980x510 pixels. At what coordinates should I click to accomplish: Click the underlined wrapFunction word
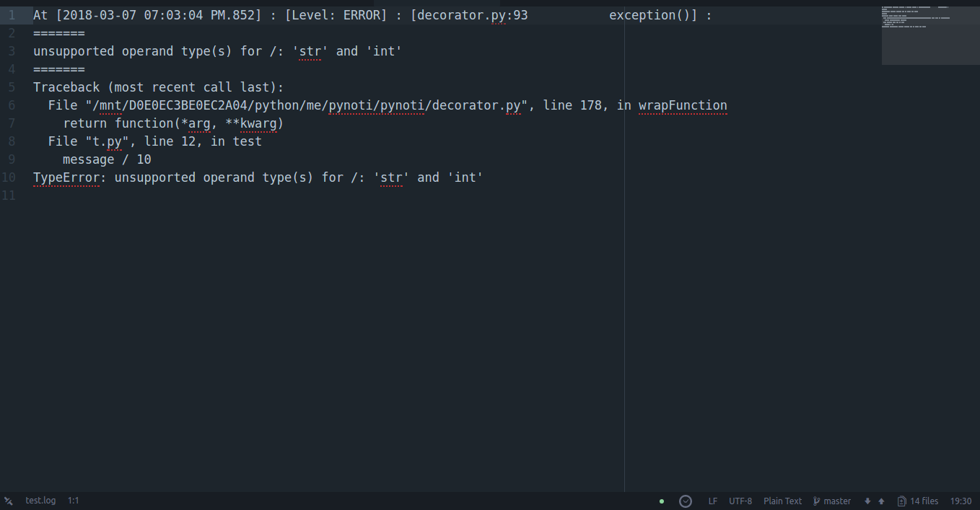click(x=683, y=105)
